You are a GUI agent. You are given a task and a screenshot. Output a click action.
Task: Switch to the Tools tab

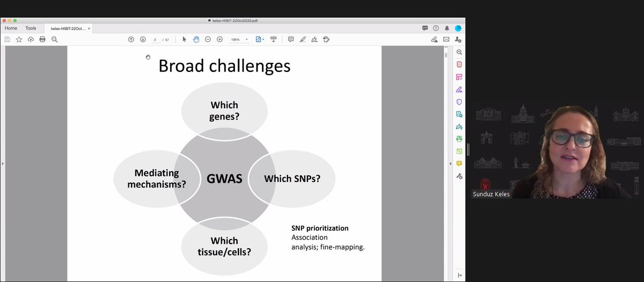pyautogui.click(x=31, y=28)
